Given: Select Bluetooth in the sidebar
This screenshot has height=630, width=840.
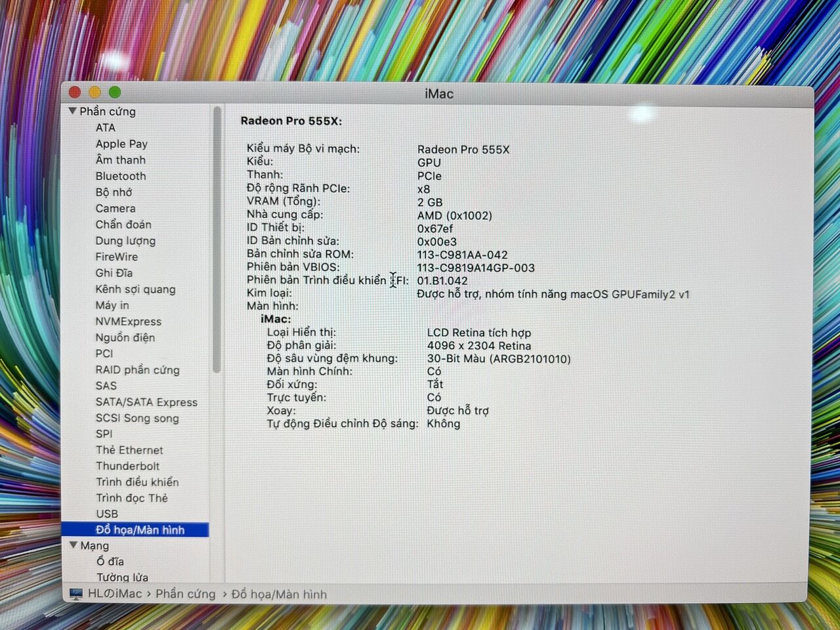Looking at the screenshot, I should pos(121,176).
